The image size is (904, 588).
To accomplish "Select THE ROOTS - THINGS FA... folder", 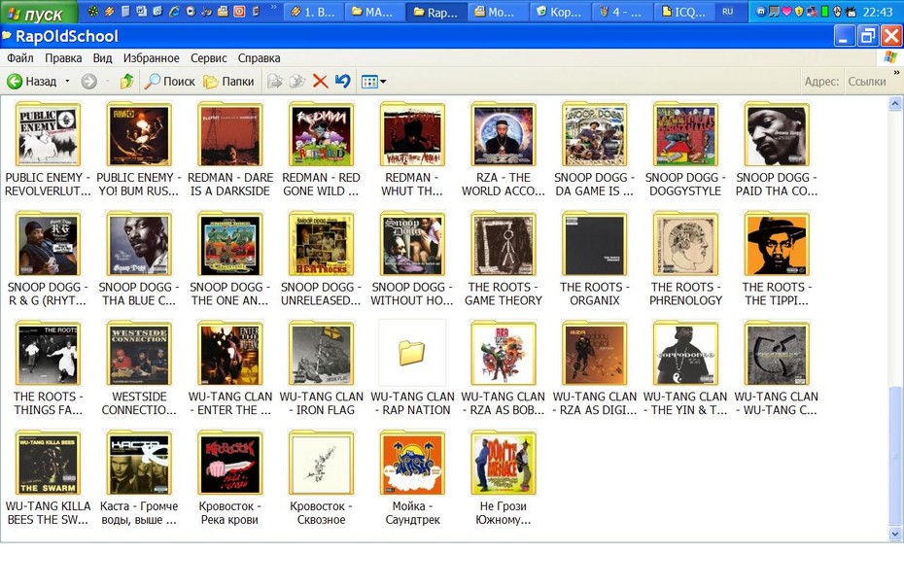I will pyautogui.click(x=48, y=368).
